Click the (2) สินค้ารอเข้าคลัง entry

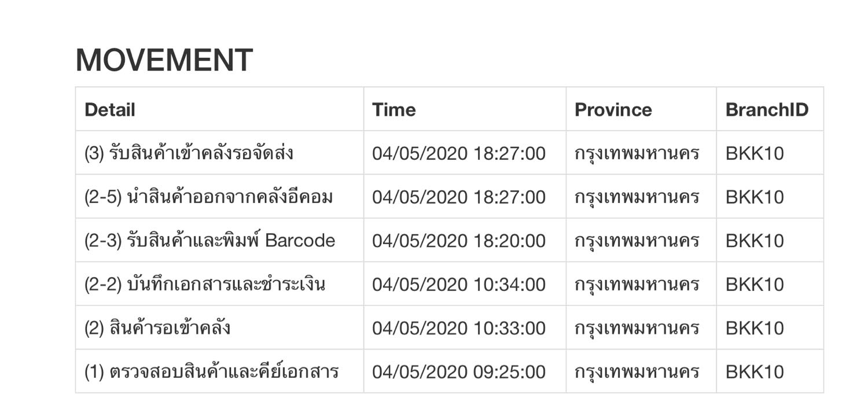pos(157,328)
